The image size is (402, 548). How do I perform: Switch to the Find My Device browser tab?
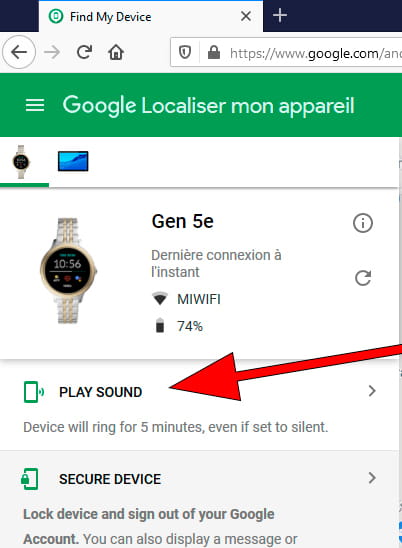tap(110, 16)
